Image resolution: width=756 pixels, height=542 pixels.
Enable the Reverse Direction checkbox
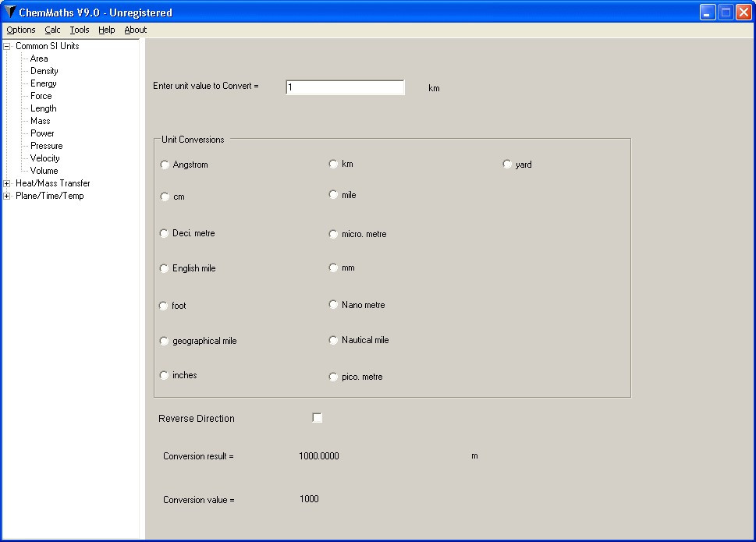(x=318, y=418)
